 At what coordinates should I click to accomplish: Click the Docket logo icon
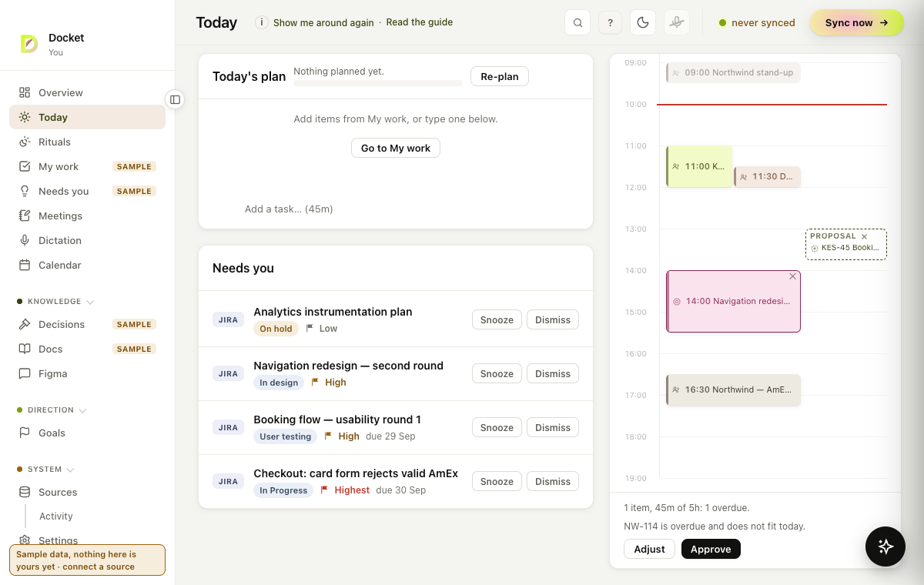point(29,44)
